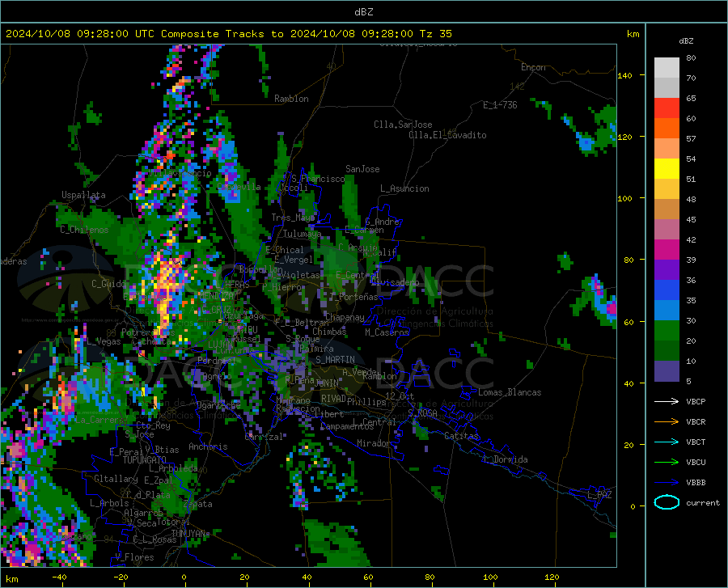Click the orange VBCR arrow in legend
Image resolution: width=728 pixels, height=588 pixels.
pyautogui.click(x=667, y=422)
